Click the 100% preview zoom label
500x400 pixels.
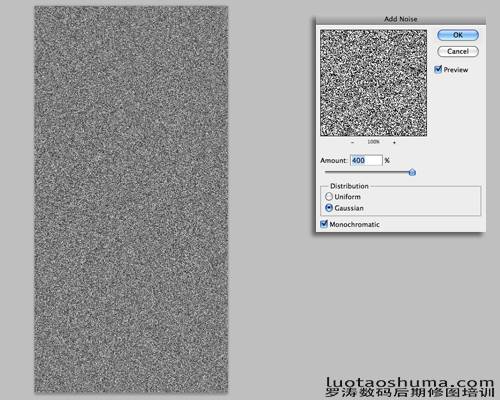(373, 142)
